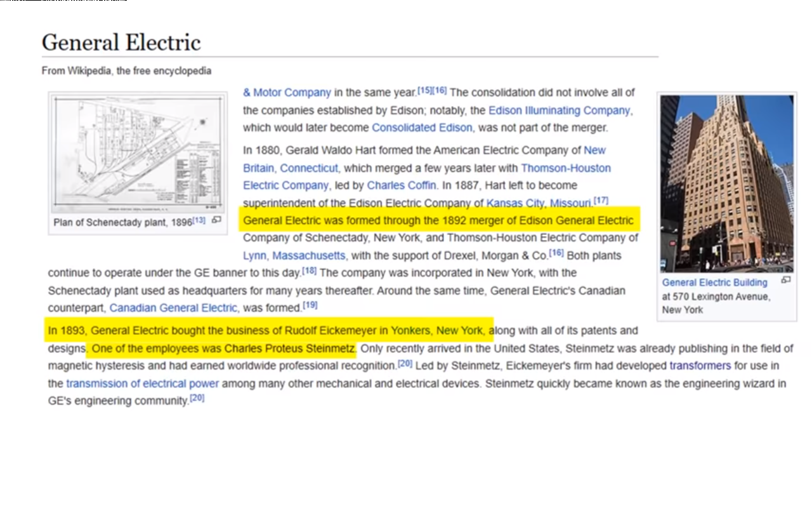Follow the Thomson-Houston link
The width and height of the screenshot is (812, 508).
click(x=566, y=168)
